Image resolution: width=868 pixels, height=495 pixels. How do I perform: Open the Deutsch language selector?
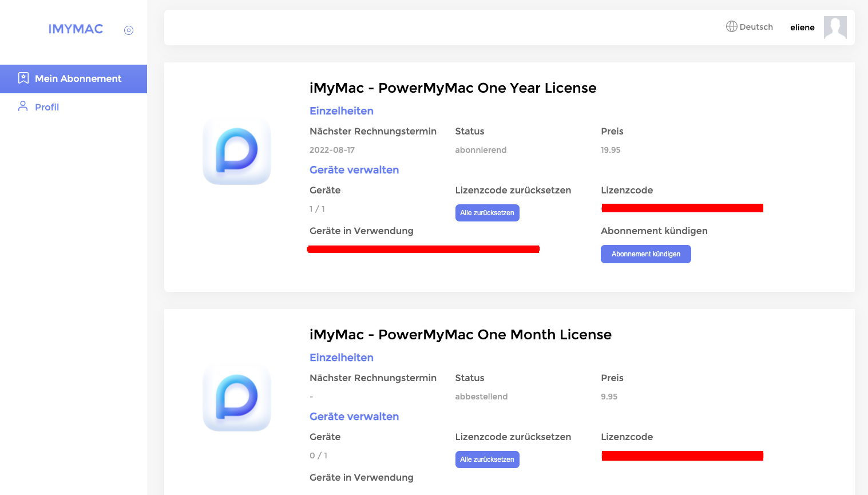click(750, 27)
